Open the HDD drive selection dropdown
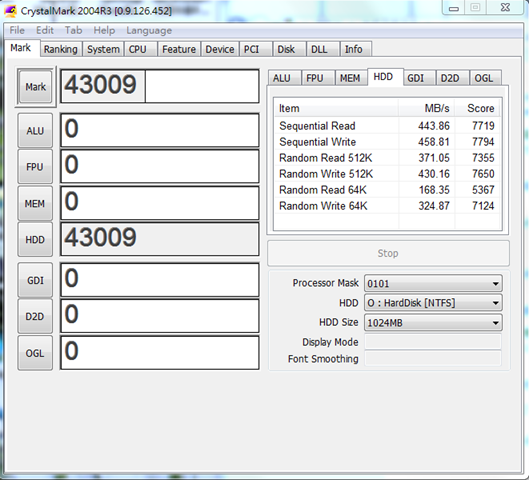Image resolution: width=529 pixels, height=480 pixels. (x=433, y=303)
